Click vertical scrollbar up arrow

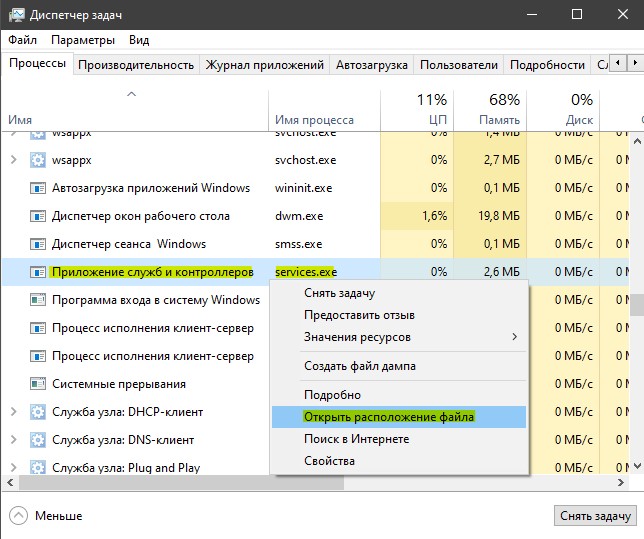pos(637,141)
